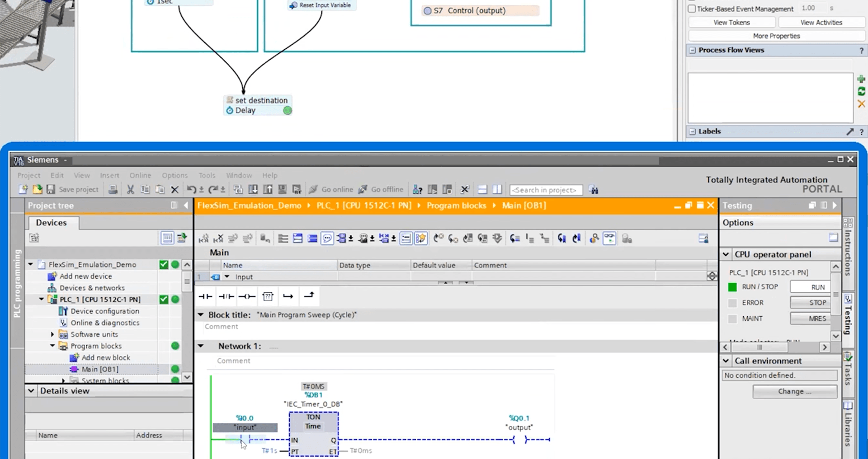Screen dimensions: 868x459
Task: Toggle the green status indicator on Program blocks
Action: 175,346
